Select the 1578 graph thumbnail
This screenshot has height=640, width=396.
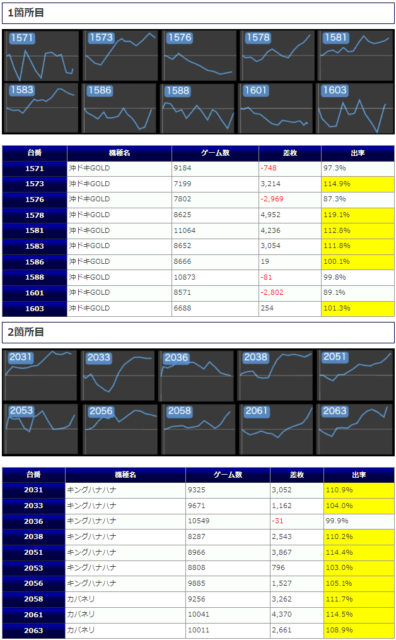pos(277,56)
